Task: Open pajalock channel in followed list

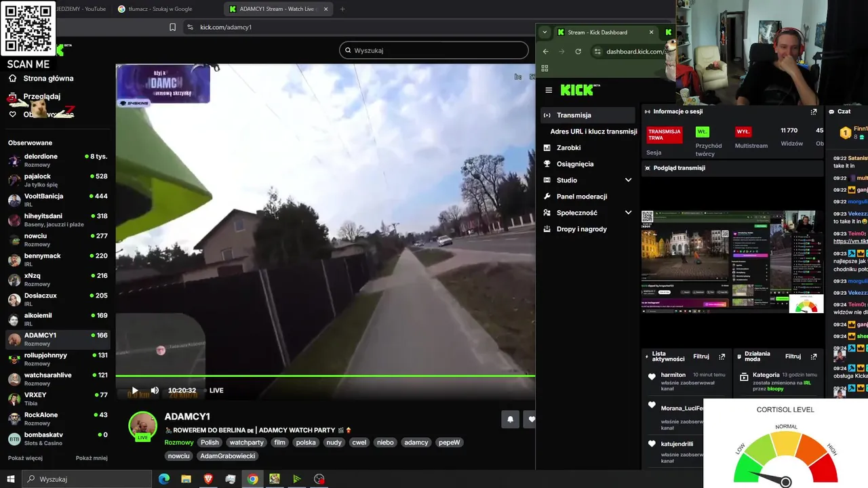Action: point(58,180)
